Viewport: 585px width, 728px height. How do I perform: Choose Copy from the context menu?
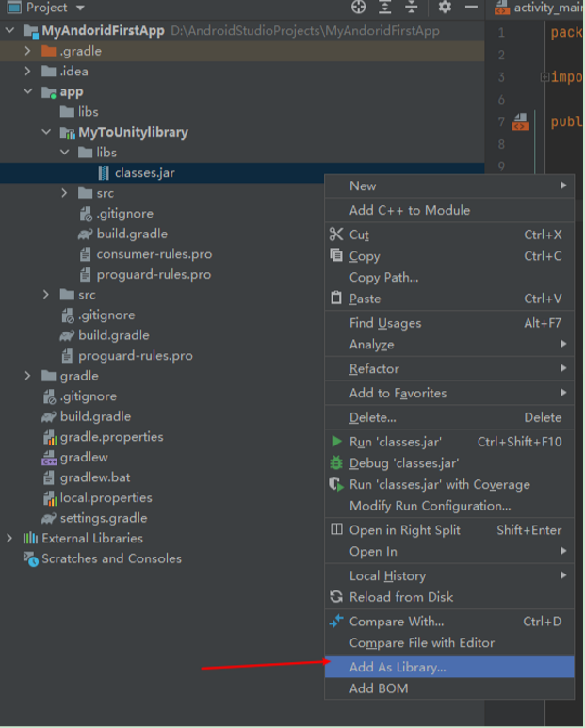click(449, 256)
